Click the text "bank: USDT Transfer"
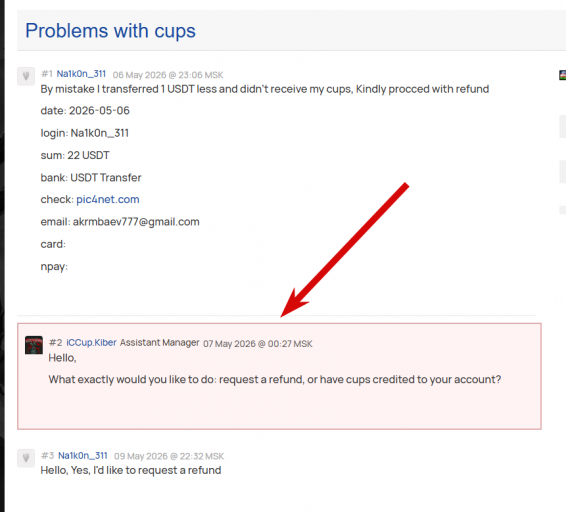The image size is (566, 512). point(91,178)
